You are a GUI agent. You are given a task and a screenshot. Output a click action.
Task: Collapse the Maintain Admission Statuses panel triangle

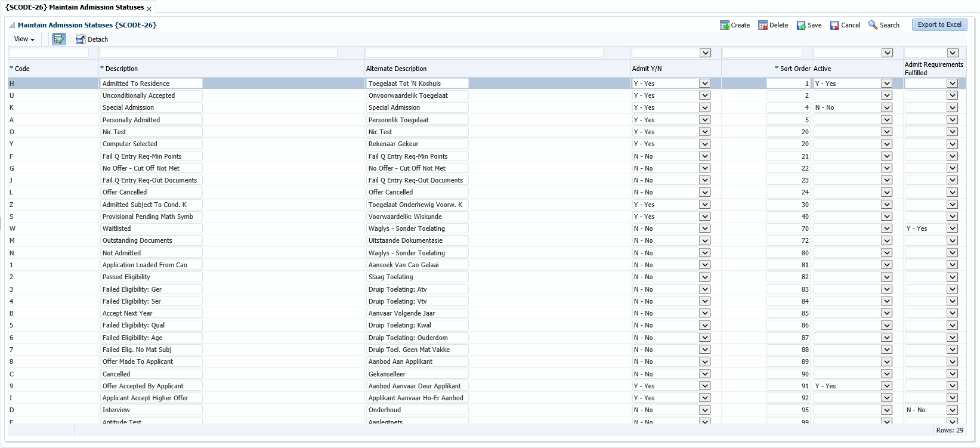(12, 26)
